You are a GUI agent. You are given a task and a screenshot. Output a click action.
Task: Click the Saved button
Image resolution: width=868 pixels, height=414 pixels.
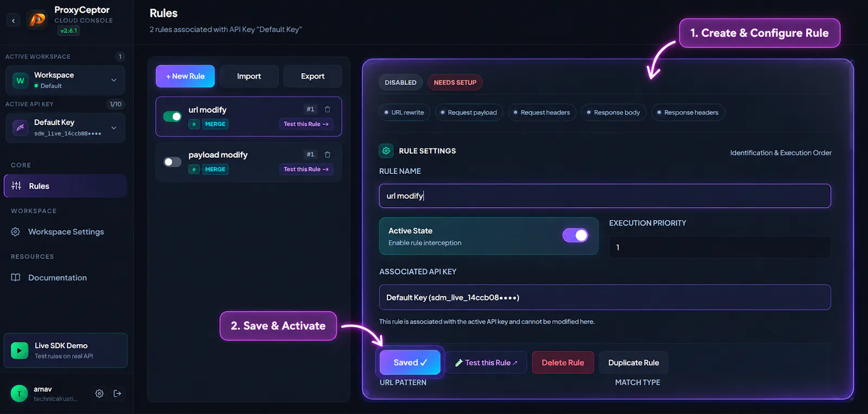click(x=410, y=363)
